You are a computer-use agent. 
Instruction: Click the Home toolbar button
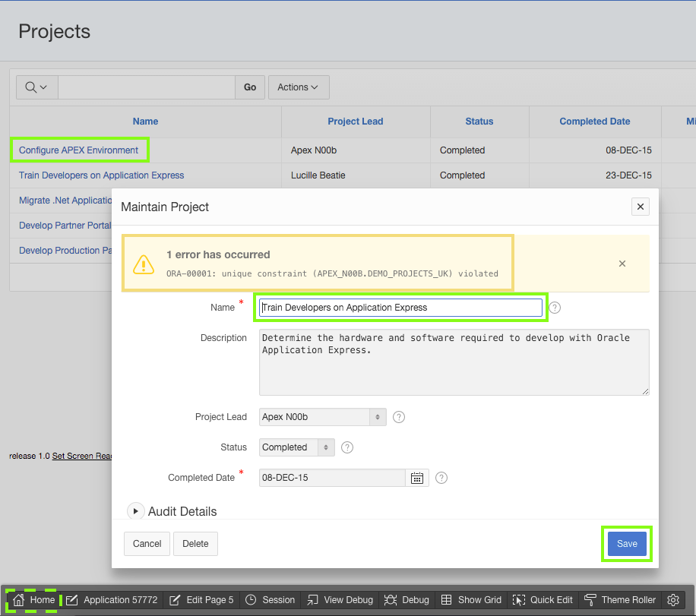point(34,600)
